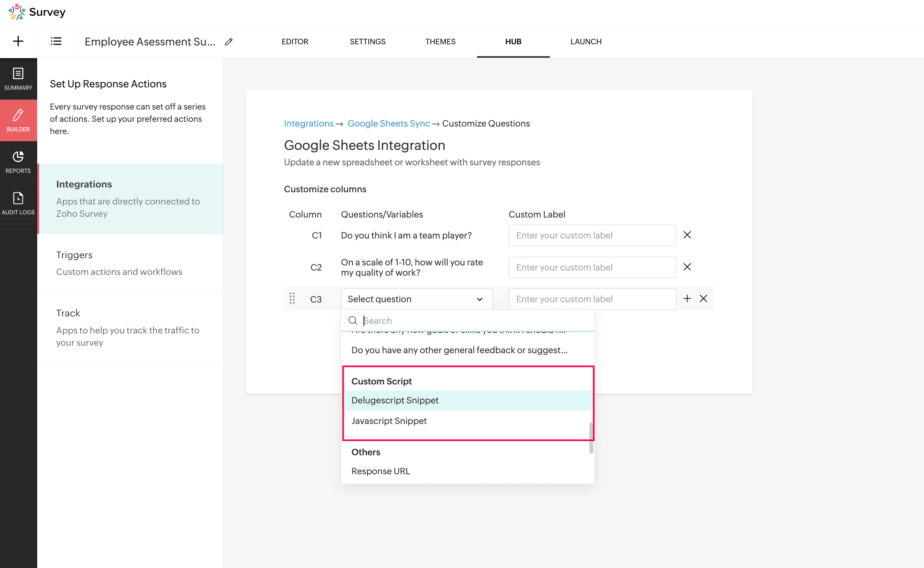This screenshot has width=924, height=568.
Task: Follow the Google Sheets Sync breadcrumb link
Action: coord(388,123)
